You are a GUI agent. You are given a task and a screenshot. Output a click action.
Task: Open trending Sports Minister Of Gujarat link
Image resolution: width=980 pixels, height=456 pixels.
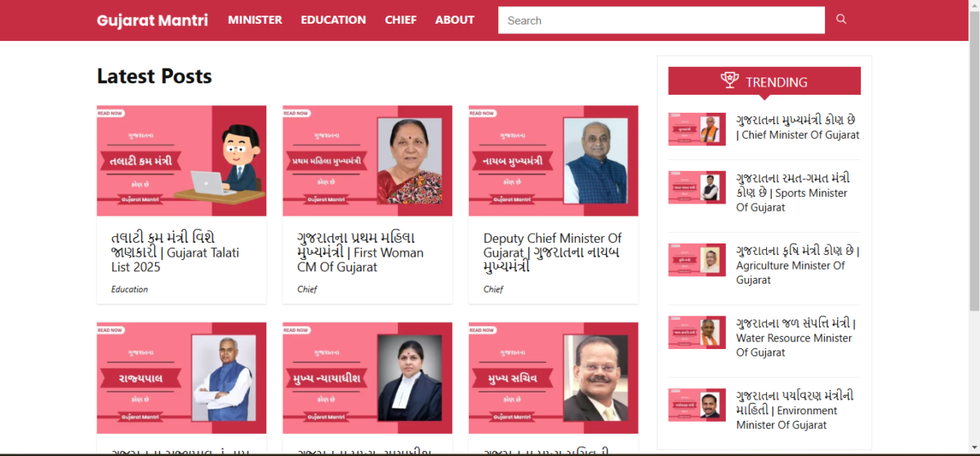pos(793,193)
